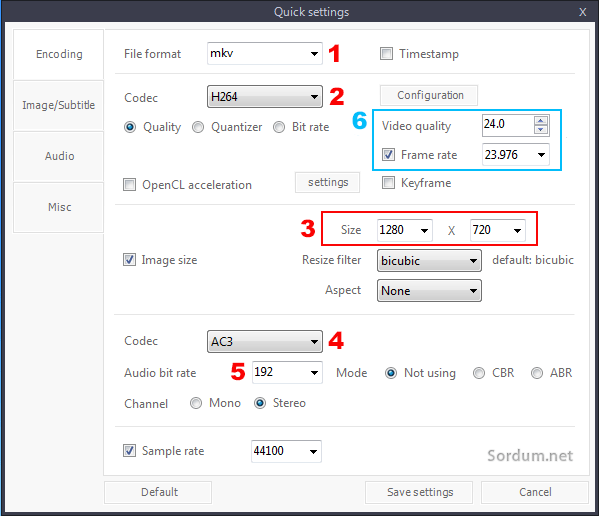Open the Frame rate 23.976 dropdown

pos(516,155)
